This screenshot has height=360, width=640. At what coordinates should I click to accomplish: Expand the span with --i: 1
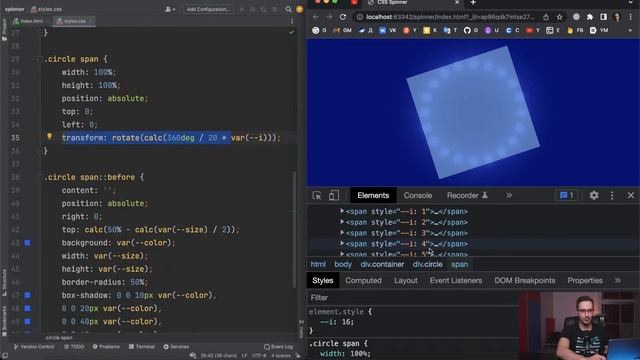click(x=342, y=211)
